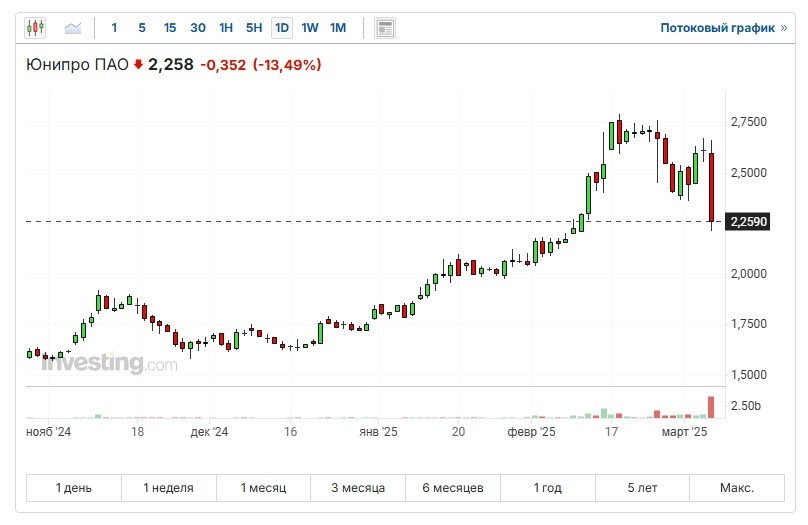Show the 3 месяца range

358,488
